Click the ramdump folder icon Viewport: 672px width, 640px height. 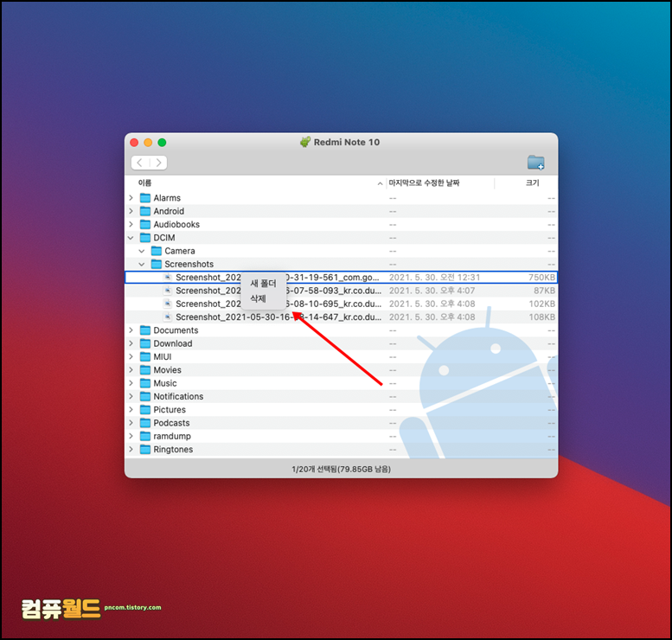[145, 437]
